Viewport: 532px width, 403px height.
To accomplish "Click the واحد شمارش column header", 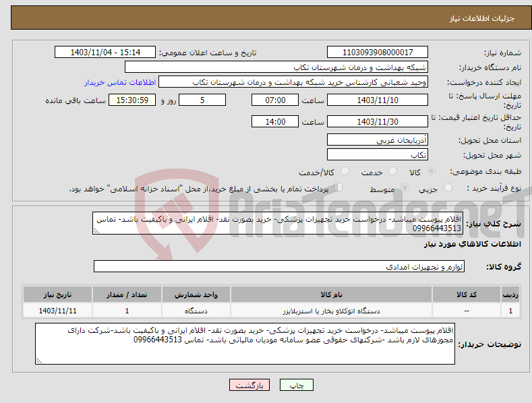I will 196,294.
